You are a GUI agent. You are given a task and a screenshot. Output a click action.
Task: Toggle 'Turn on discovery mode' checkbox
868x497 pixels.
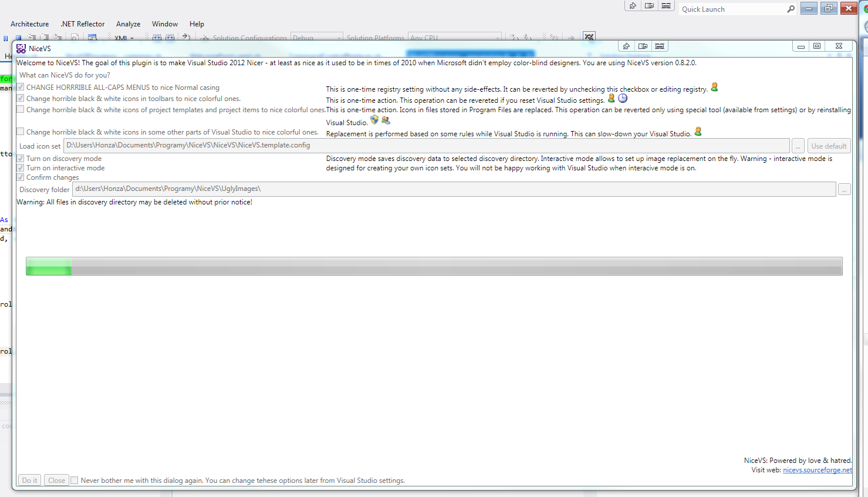[21, 158]
